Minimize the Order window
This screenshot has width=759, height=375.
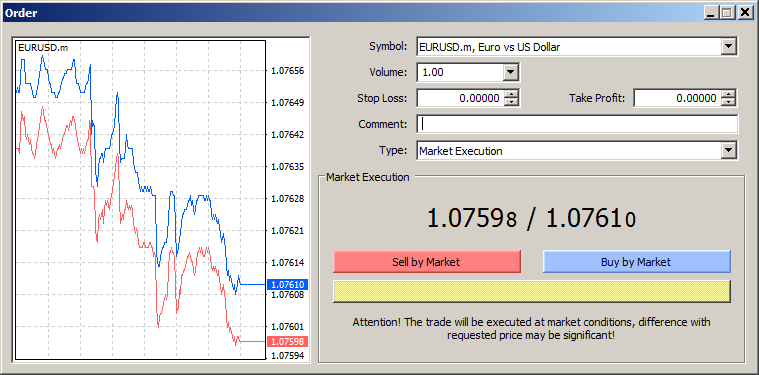pos(711,13)
